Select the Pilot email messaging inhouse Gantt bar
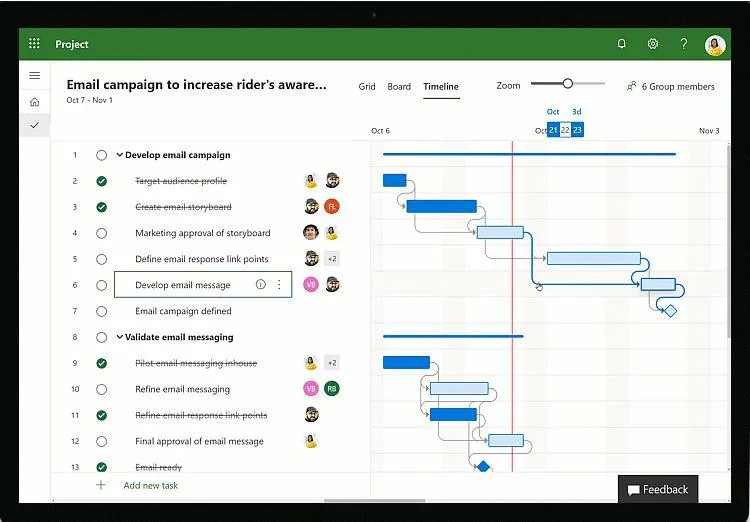 tap(407, 362)
